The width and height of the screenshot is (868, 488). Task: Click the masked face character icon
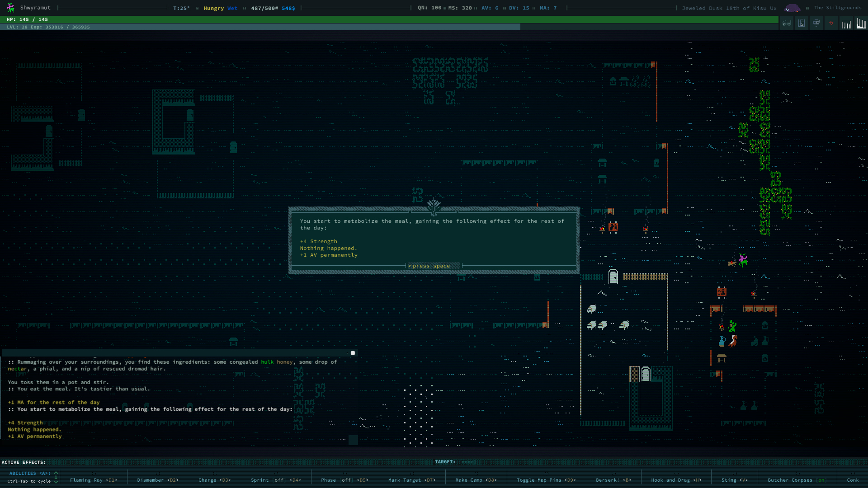tap(816, 23)
